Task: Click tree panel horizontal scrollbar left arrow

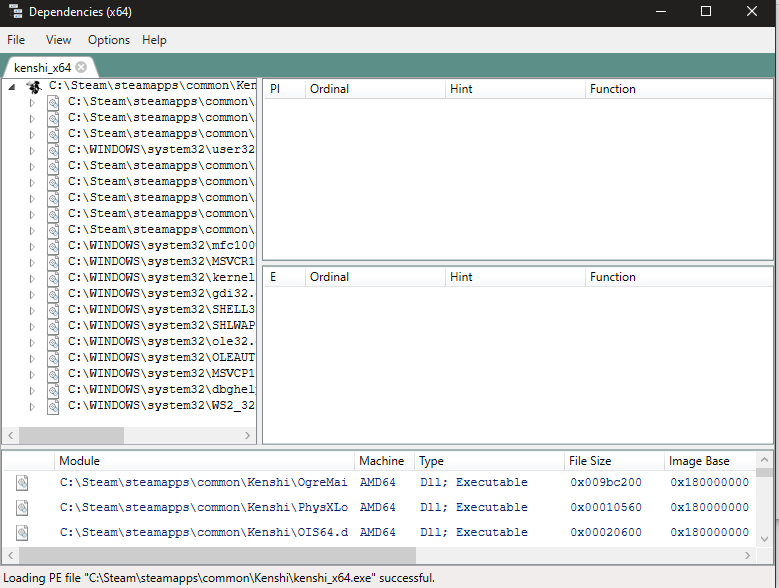Action: [10, 436]
